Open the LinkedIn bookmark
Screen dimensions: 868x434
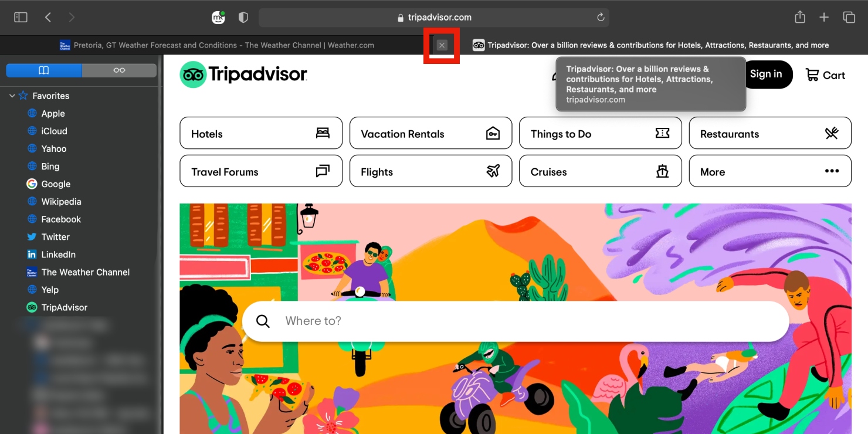tap(58, 255)
